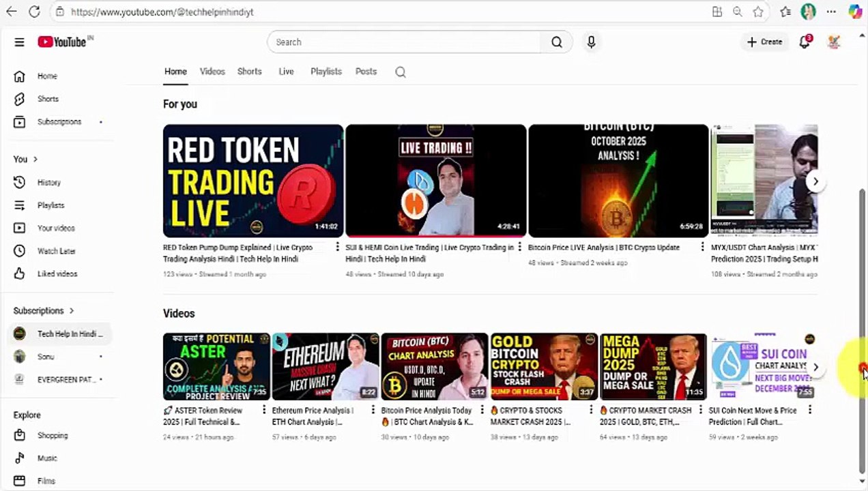868x491 pixels.
Task: Open Shopping in Explore section
Action: coord(59,436)
